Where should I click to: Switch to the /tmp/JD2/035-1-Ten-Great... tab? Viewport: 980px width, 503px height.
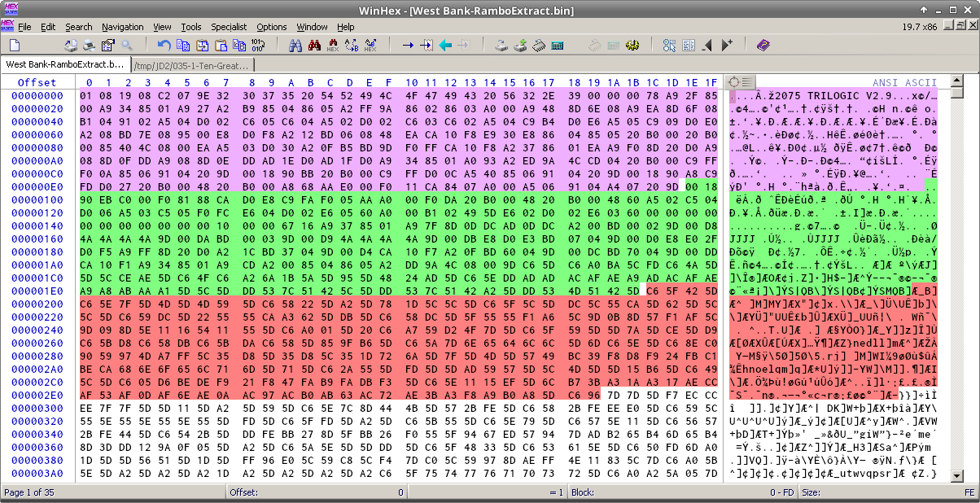click(192, 66)
